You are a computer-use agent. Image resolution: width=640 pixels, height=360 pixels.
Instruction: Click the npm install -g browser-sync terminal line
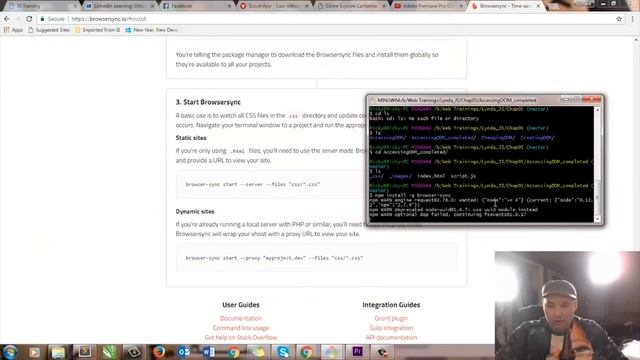(x=410, y=195)
